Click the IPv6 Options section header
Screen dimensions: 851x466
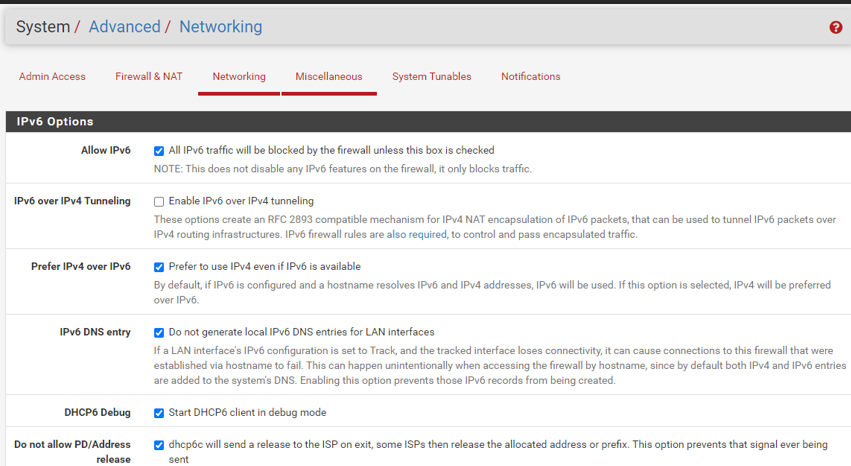tap(428, 122)
